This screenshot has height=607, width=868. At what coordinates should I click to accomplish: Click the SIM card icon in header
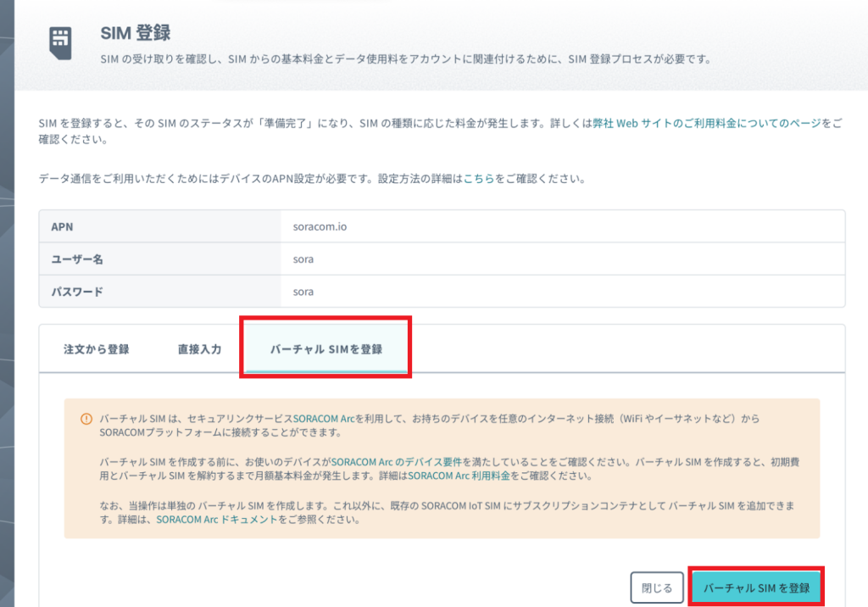[59, 41]
